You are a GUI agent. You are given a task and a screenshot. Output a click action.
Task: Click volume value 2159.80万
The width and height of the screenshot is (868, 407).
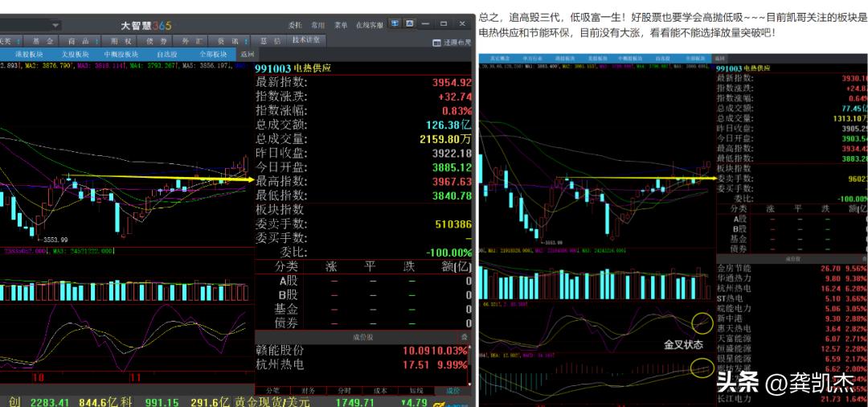(x=445, y=139)
